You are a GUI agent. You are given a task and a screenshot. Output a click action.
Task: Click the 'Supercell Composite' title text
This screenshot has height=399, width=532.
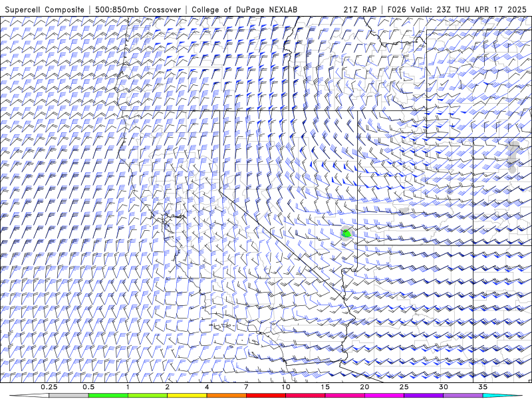tap(45, 9)
